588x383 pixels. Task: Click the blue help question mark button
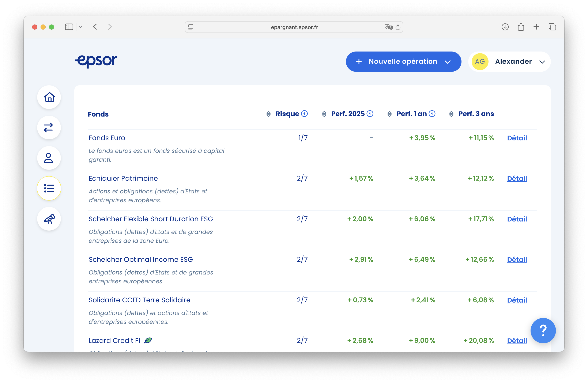pyautogui.click(x=543, y=330)
